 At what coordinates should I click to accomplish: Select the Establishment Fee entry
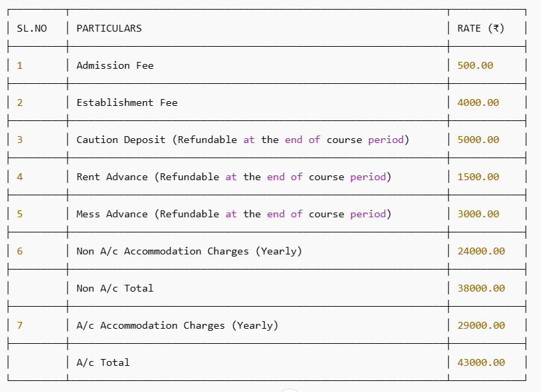point(126,102)
